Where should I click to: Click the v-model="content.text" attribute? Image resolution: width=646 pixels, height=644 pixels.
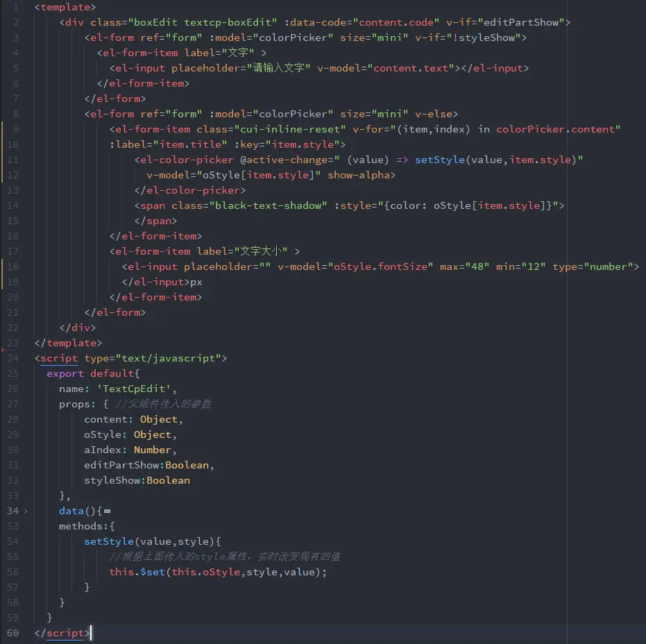click(x=386, y=68)
